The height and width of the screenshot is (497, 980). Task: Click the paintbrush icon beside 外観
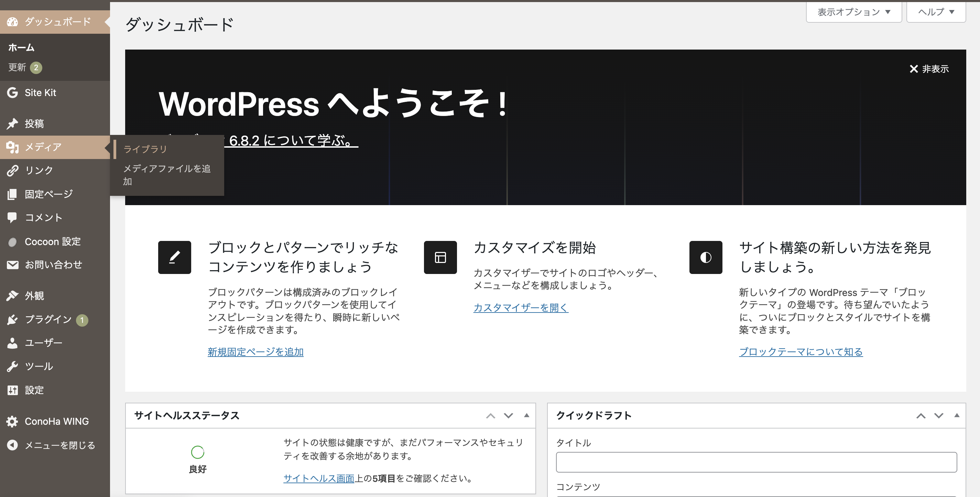pos(12,296)
